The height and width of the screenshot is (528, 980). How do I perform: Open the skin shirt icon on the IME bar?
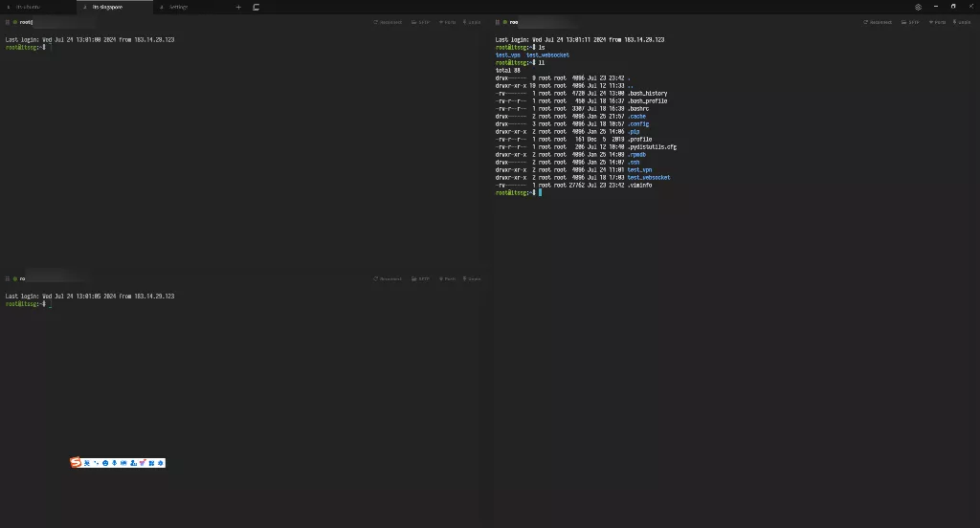(x=142, y=463)
